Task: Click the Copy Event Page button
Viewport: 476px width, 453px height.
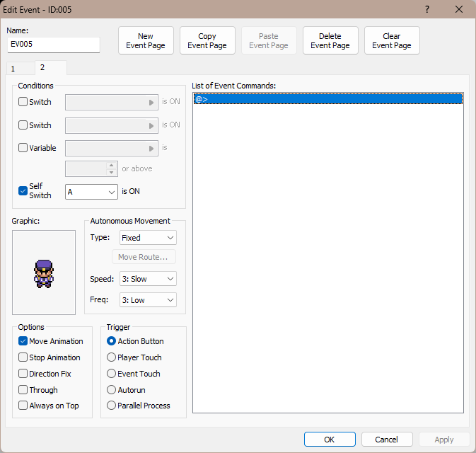Action: click(207, 40)
